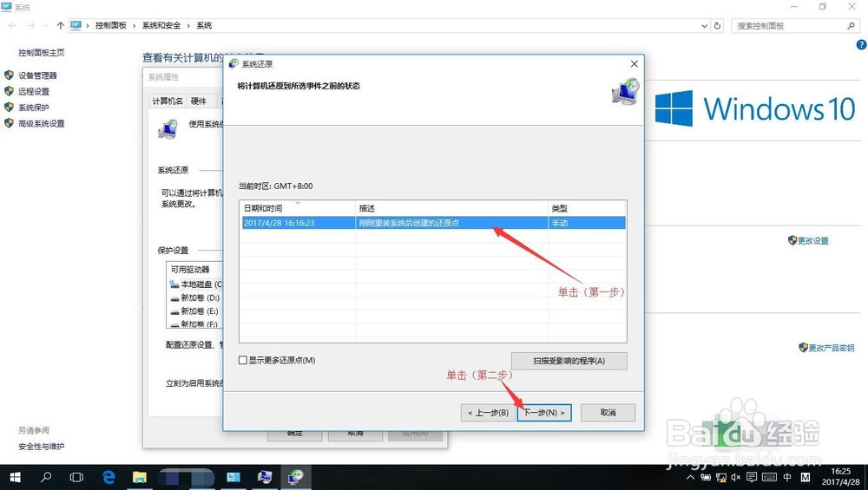Click 更改设置 link
The width and height of the screenshot is (868, 490).
click(812, 240)
